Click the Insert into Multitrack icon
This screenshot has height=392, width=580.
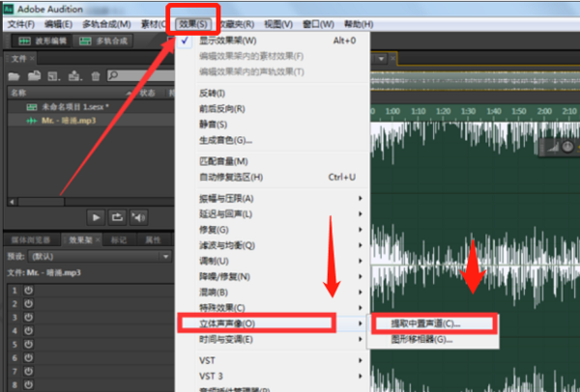point(75,76)
